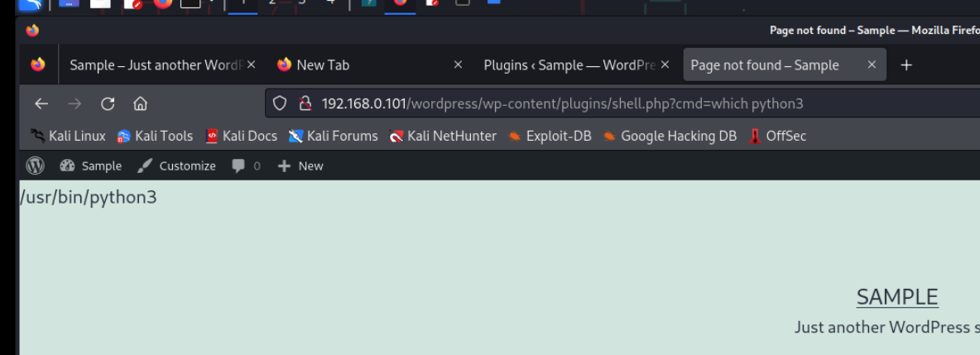This screenshot has height=355, width=980.
Task: Open Kali Docs bookmark
Action: [x=241, y=136]
